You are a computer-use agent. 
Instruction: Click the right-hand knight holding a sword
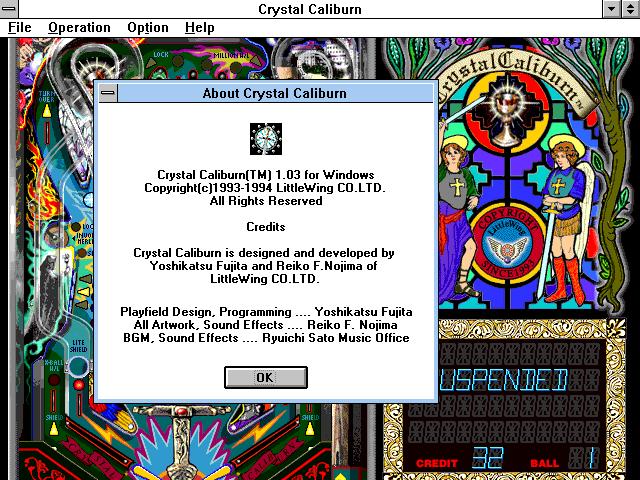567,220
